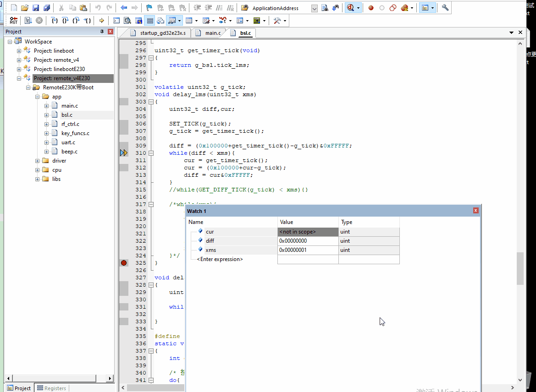The image size is (536, 392).
Task: Step over current line icon
Action: click(x=65, y=21)
